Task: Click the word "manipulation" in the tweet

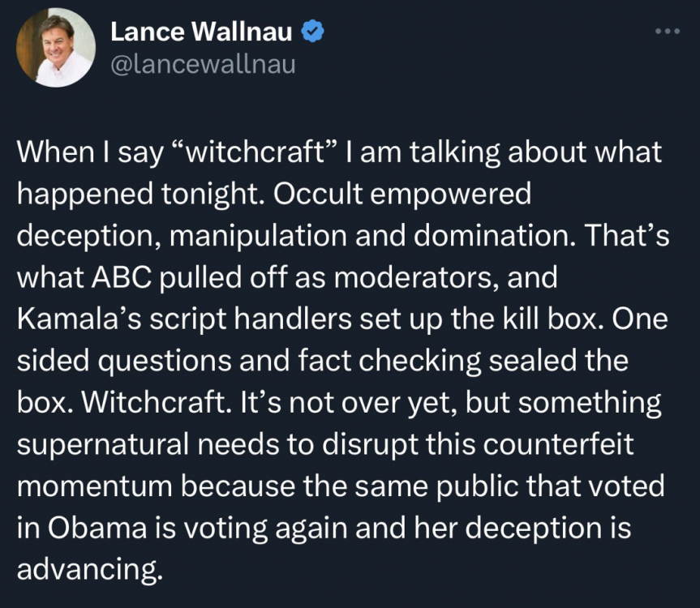Action: tap(258, 236)
